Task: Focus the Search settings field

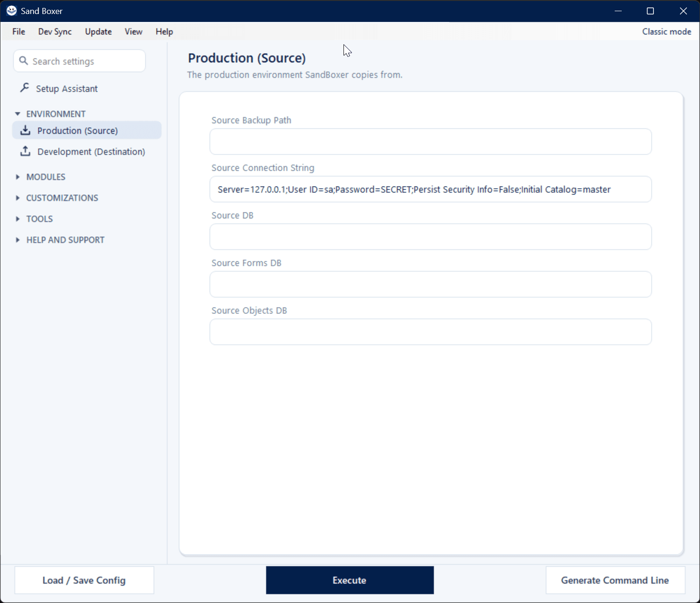Action: [x=80, y=61]
